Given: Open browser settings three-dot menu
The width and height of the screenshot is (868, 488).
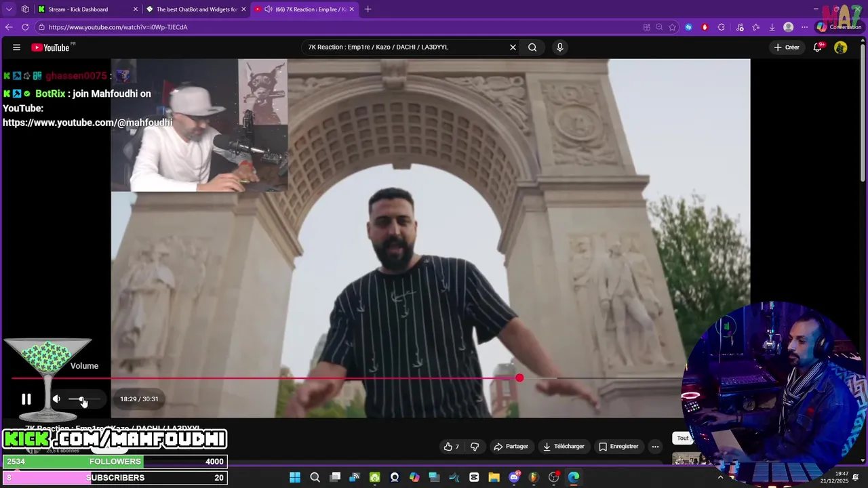Looking at the screenshot, I should point(805,27).
